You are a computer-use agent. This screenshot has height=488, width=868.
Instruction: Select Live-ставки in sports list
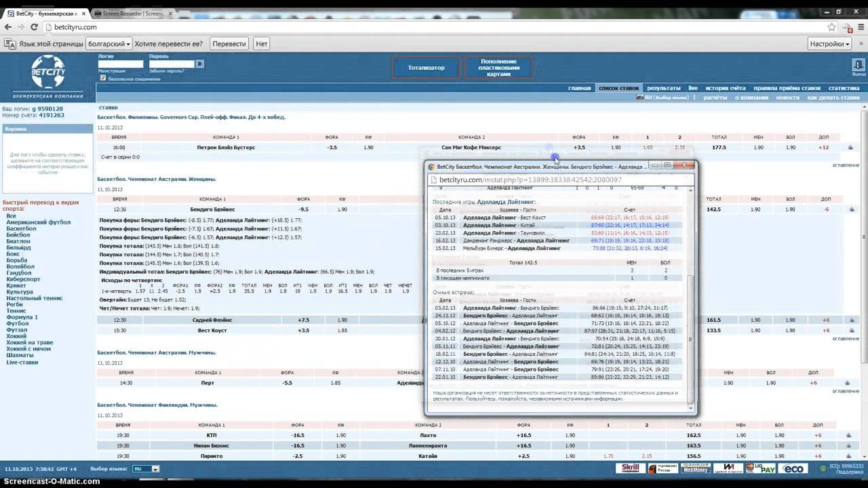click(22, 363)
